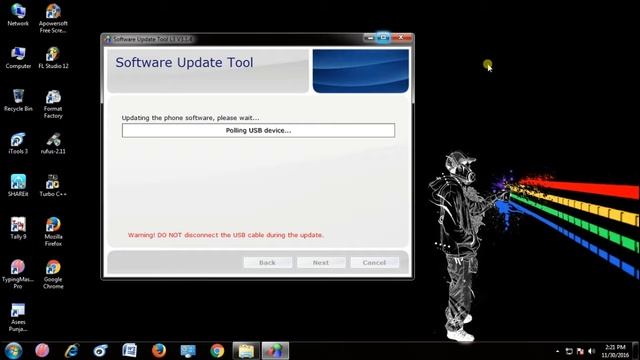Select the iTools 3 desktop icon
The height and width of the screenshot is (360, 640).
(18, 143)
